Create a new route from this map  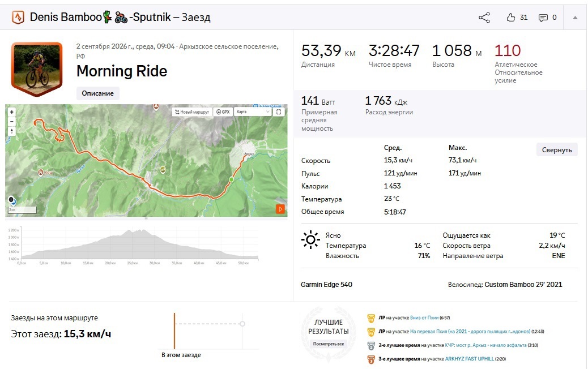pyautogui.click(x=192, y=111)
